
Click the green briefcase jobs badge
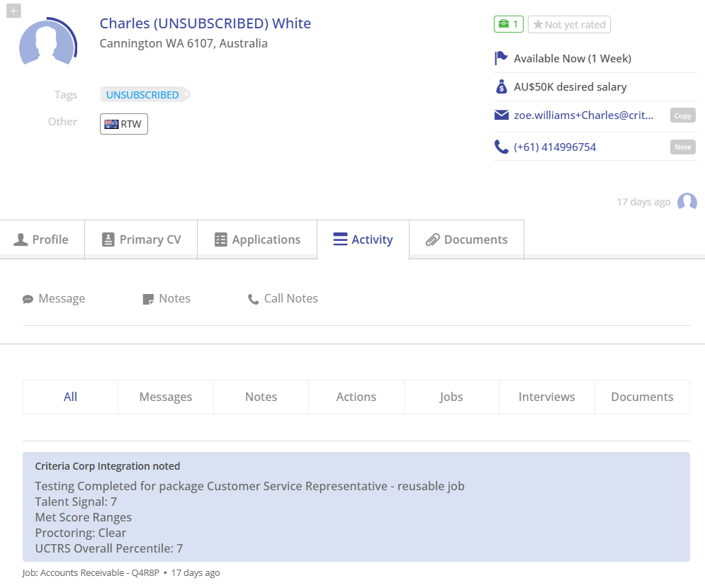pyautogui.click(x=509, y=24)
